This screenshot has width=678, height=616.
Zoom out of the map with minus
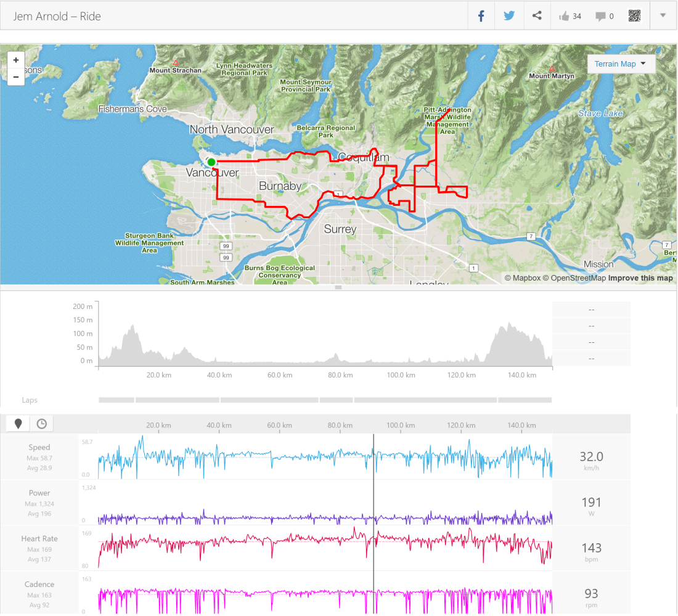point(15,77)
